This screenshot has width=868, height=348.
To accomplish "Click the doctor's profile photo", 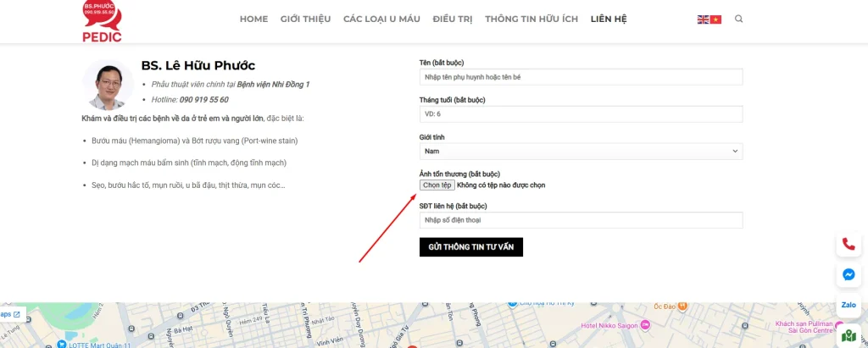I will click(x=108, y=85).
